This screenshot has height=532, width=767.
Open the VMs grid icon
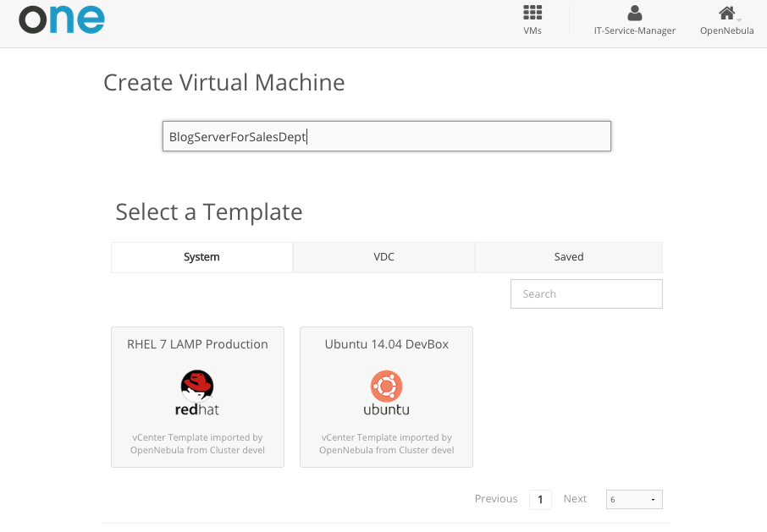pyautogui.click(x=532, y=13)
